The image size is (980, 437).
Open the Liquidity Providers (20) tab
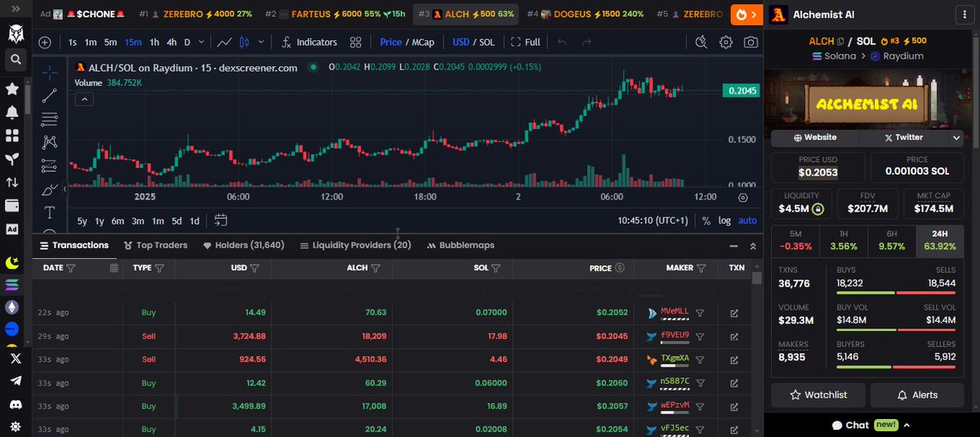(x=356, y=245)
